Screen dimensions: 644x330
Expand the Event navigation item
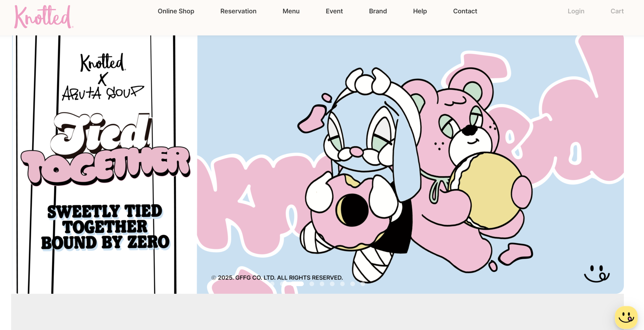coord(334,11)
